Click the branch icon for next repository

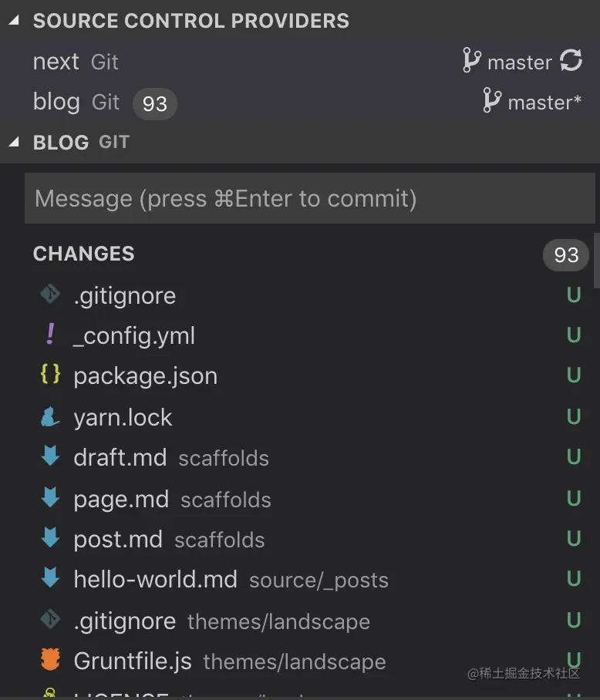pyautogui.click(x=471, y=60)
